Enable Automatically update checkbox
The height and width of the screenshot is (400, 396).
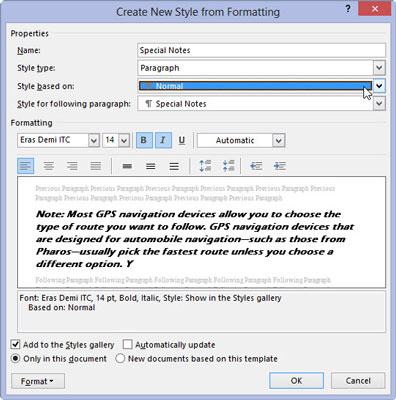coord(127,344)
